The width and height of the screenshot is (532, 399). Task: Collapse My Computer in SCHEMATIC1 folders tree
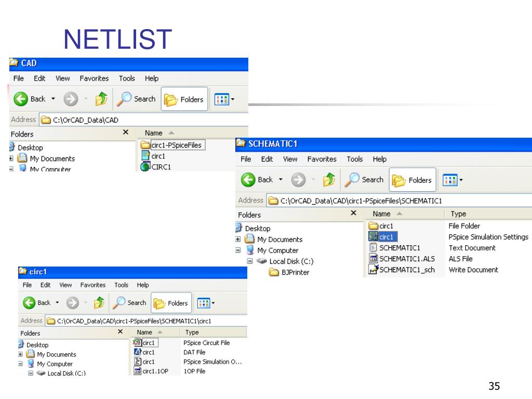(238, 250)
